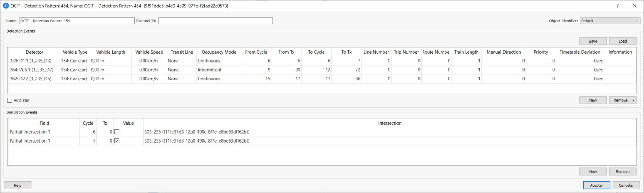This screenshot has height=193, width=644.
Task: Select Partial Intersection 1 at cycle 7
Action: click(x=44, y=141)
